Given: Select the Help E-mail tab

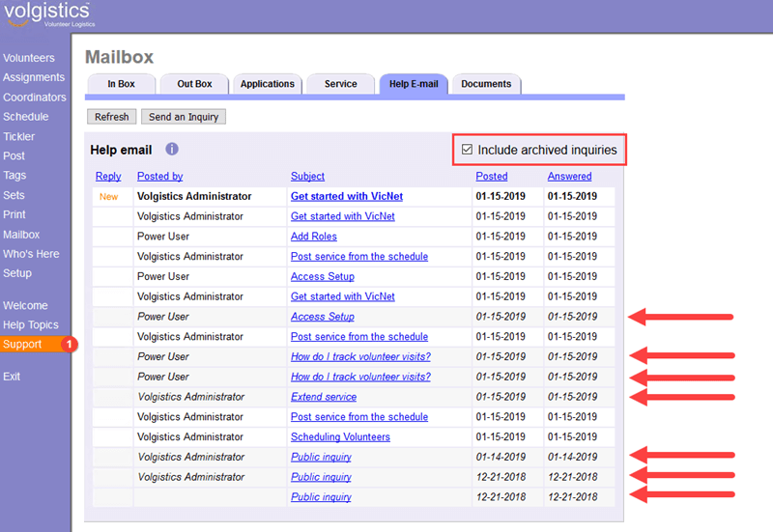Looking at the screenshot, I should click(414, 84).
